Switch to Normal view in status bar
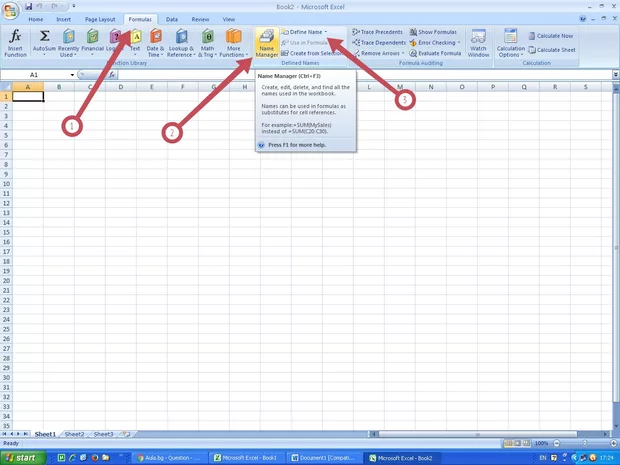620x465 pixels. click(508, 443)
